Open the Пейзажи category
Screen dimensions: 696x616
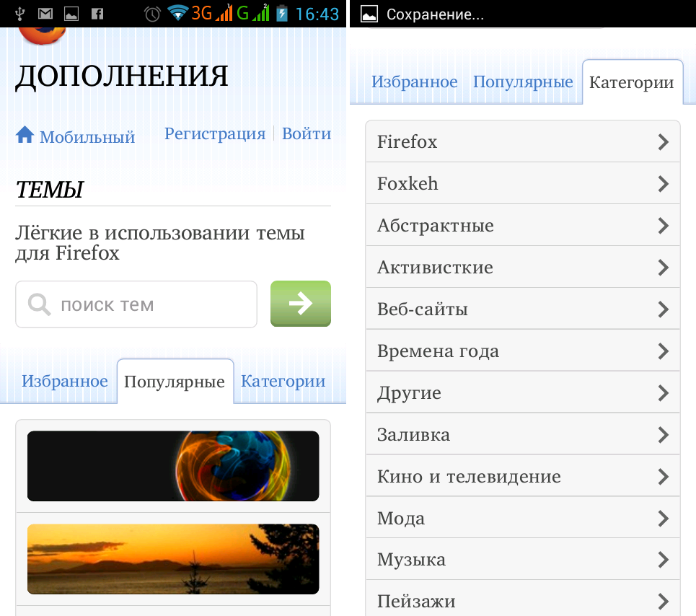(x=523, y=598)
